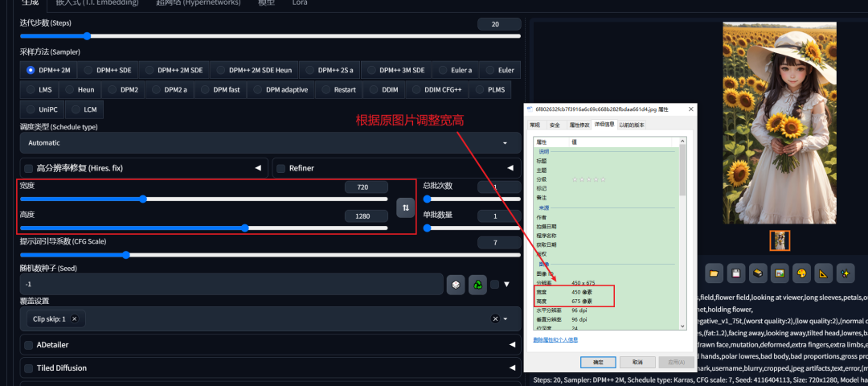Click the height value field 1280
This screenshot has height=386, width=868.
[x=366, y=216]
